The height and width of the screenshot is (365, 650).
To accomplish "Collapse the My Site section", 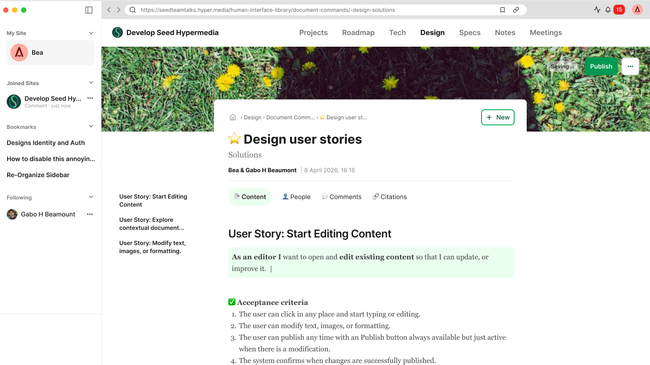I will click(x=91, y=33).
